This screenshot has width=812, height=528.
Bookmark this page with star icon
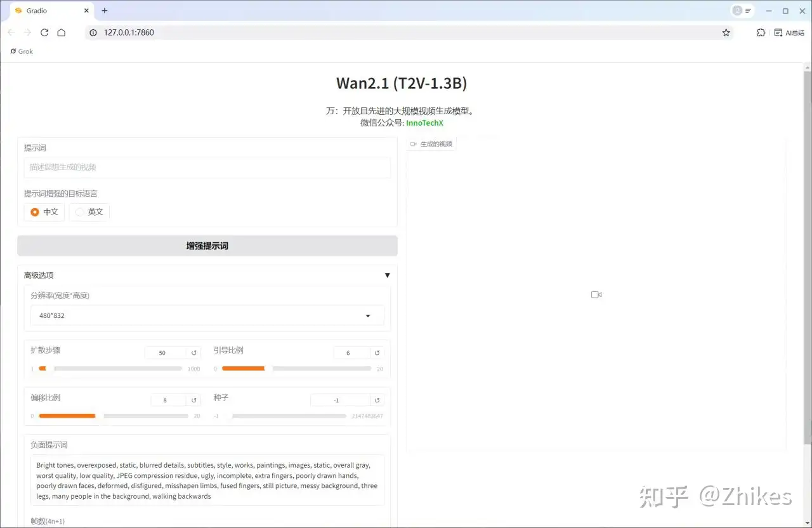tap(726, 32)
